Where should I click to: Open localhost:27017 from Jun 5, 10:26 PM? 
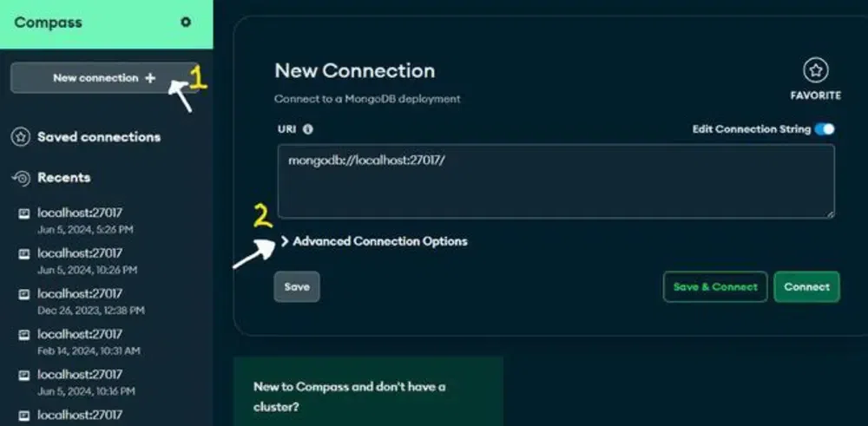click(x=80, y=261)
